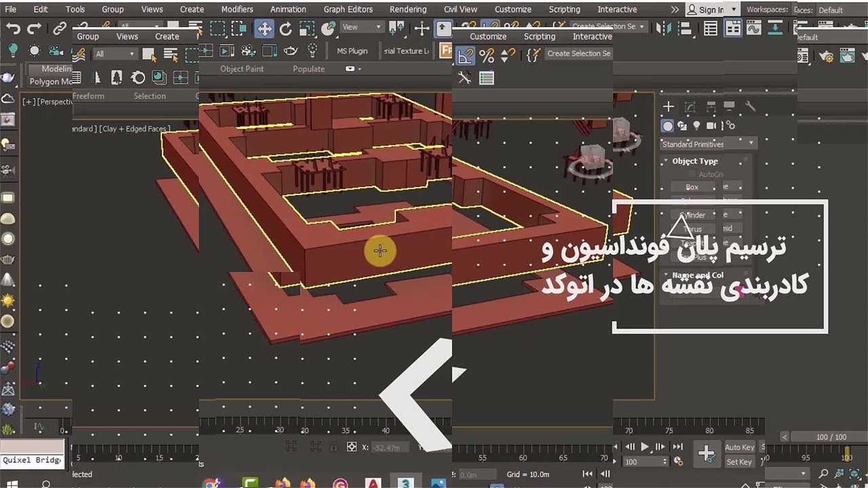Open the Curve Editor icon
Screen dimensions: 868x488
click(753, 28)
